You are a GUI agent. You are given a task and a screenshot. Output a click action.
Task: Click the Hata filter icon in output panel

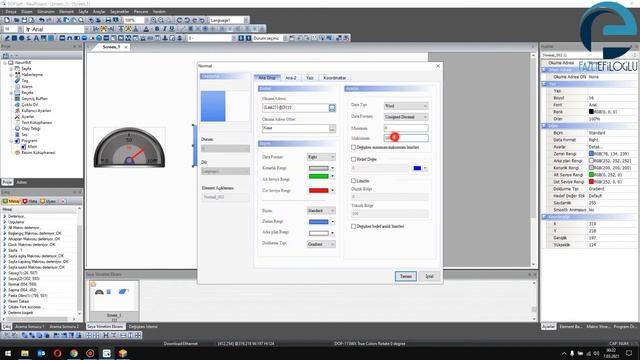pos(25,201)
